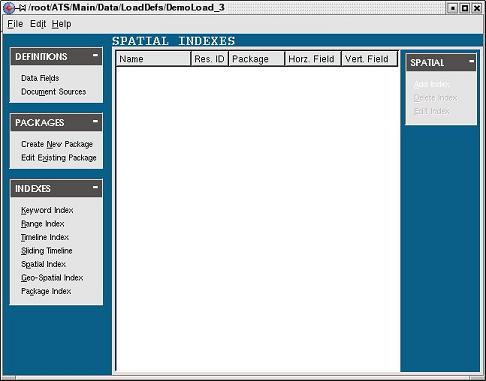Collapse the INDEXES panel
486x381 pixels.
95,187
